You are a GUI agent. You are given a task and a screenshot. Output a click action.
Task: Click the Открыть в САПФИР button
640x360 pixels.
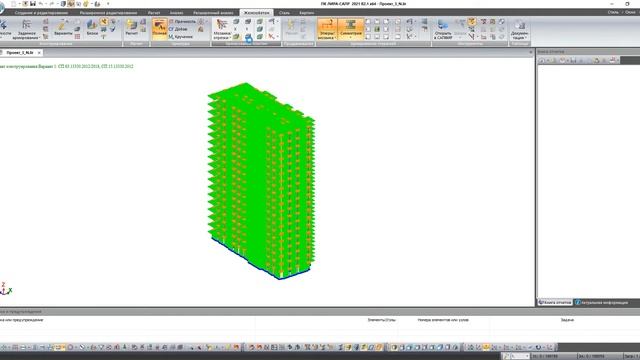pos(442,29)
